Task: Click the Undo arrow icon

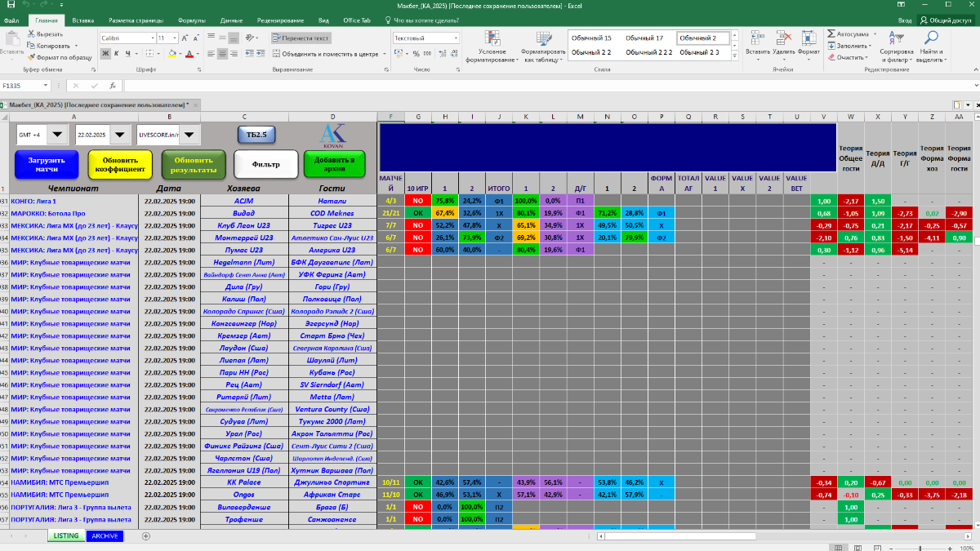Action: [27, 5]
